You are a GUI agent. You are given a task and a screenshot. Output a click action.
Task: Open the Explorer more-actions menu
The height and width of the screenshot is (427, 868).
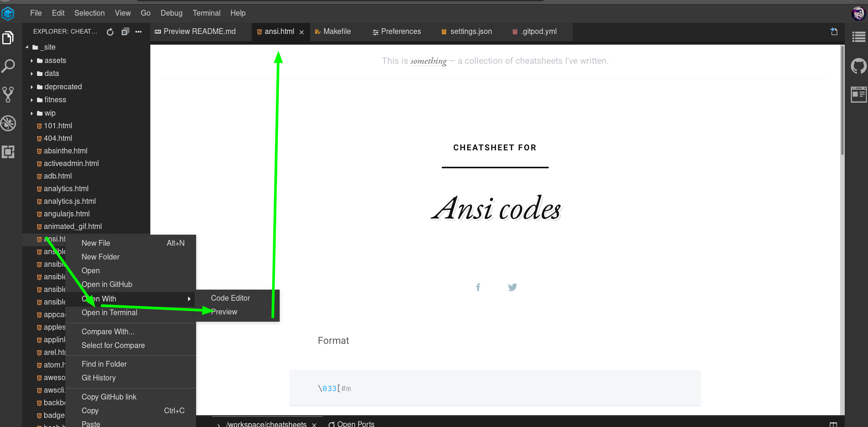tap(138, 32)
